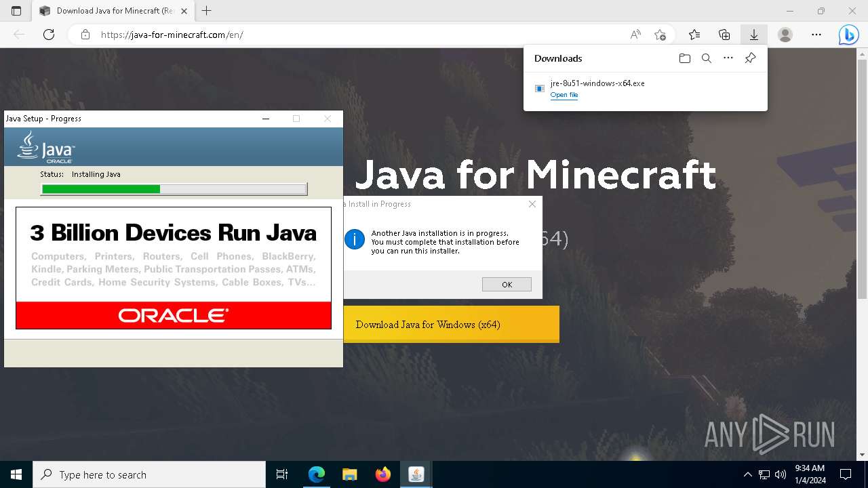Open the Bing chat sidebar

click(848, 35)
